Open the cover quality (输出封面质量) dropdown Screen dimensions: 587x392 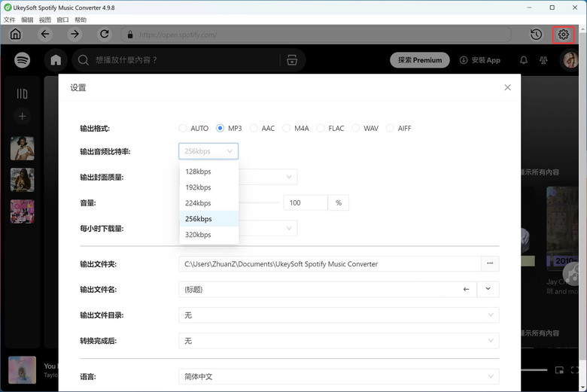[268, 177]
